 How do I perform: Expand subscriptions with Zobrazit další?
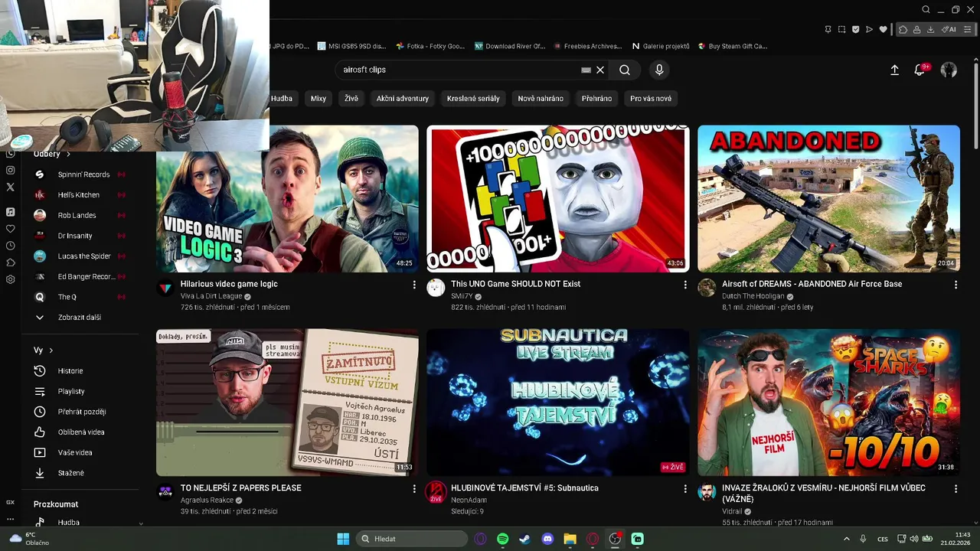(80, 317)
